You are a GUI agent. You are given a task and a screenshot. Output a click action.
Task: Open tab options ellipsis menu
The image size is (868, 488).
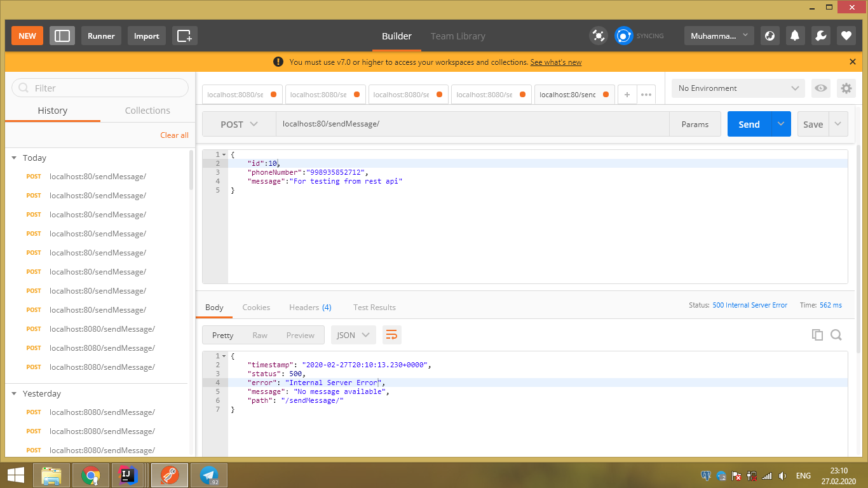tap(646, 95)
